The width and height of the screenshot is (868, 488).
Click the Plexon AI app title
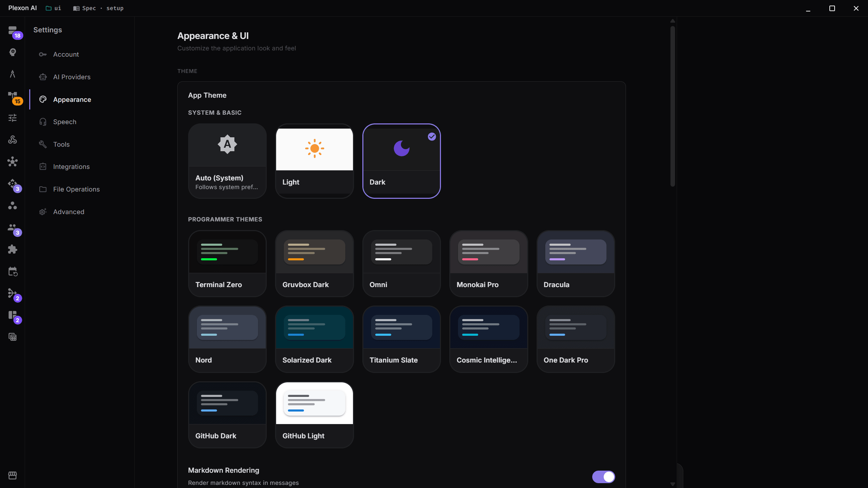(23, 8)
